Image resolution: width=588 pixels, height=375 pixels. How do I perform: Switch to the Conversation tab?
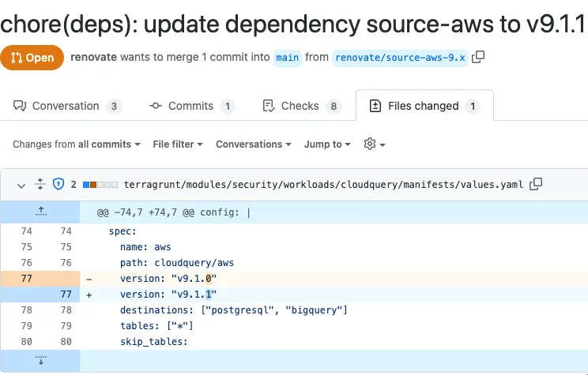point(67,106)
